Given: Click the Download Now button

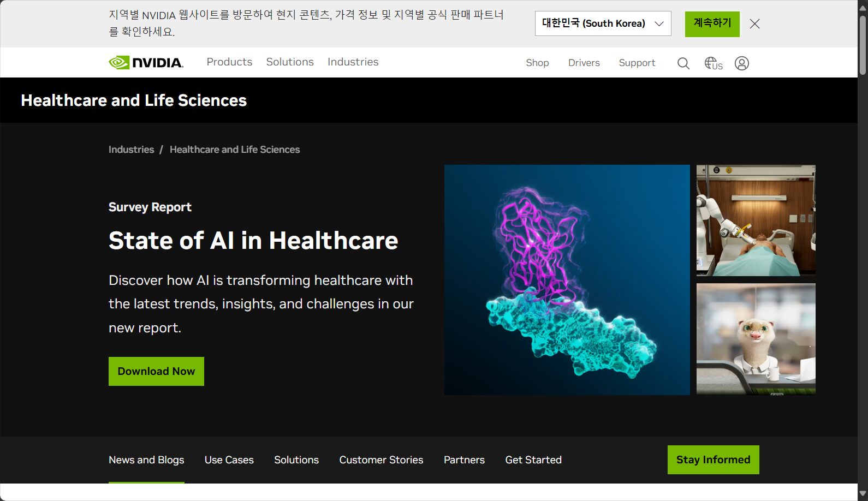Looking at the screenshot, I should 156,371.
